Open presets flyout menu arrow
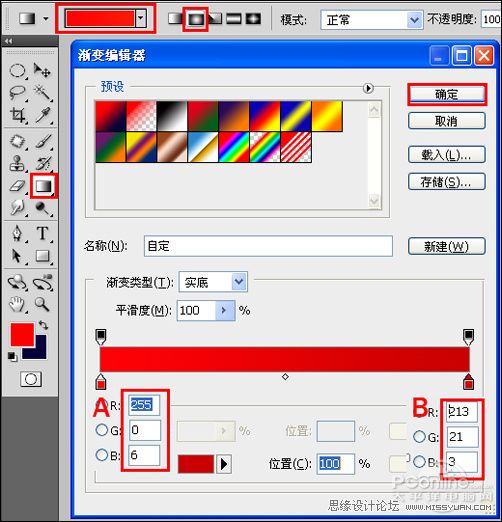 coord(368,88)
